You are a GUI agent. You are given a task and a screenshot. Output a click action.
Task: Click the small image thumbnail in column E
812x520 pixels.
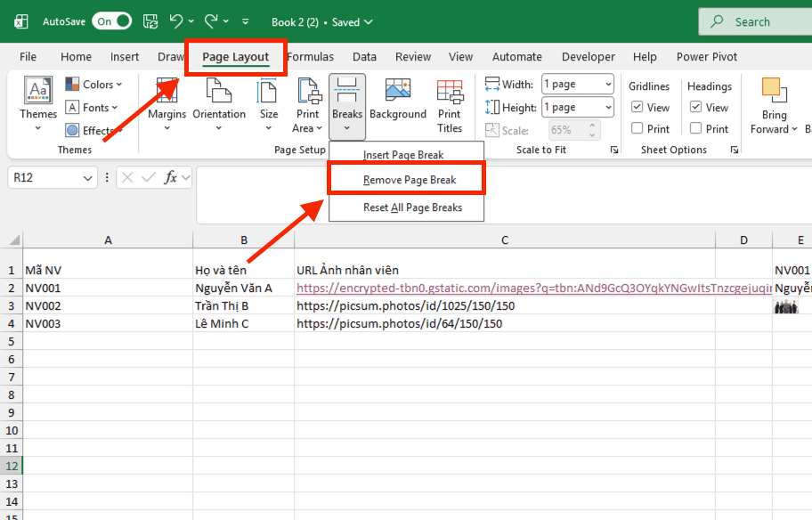(785, 306)
